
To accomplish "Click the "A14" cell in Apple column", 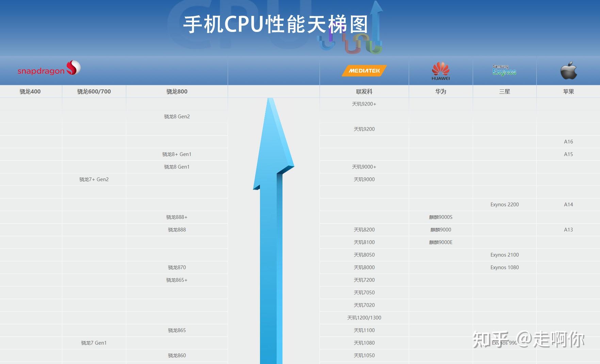I will [x=568, y=205].
